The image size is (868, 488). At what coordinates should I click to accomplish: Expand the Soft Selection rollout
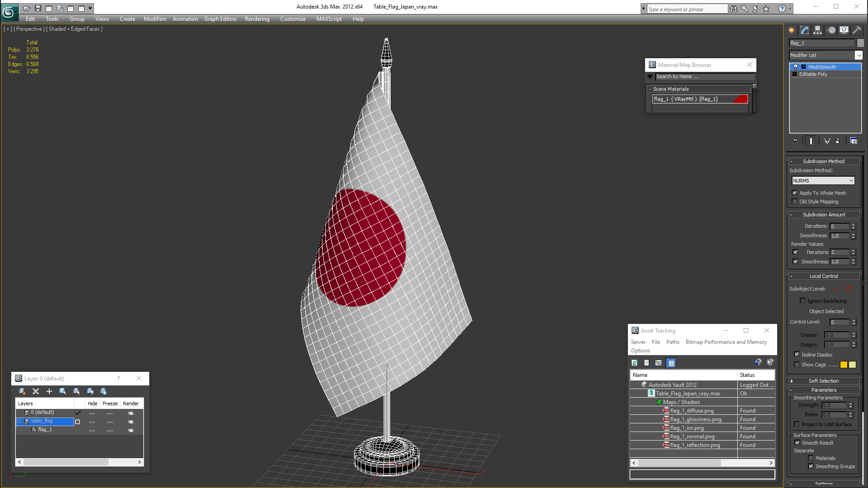tap(824, 381)
